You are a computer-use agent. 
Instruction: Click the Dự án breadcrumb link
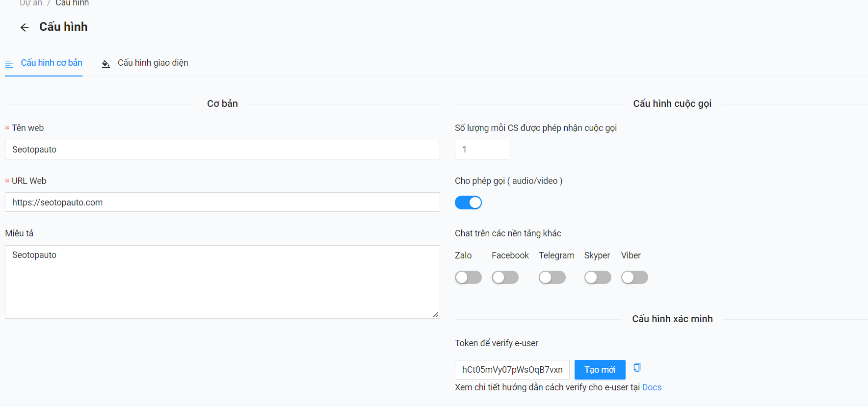click(30, 3)
